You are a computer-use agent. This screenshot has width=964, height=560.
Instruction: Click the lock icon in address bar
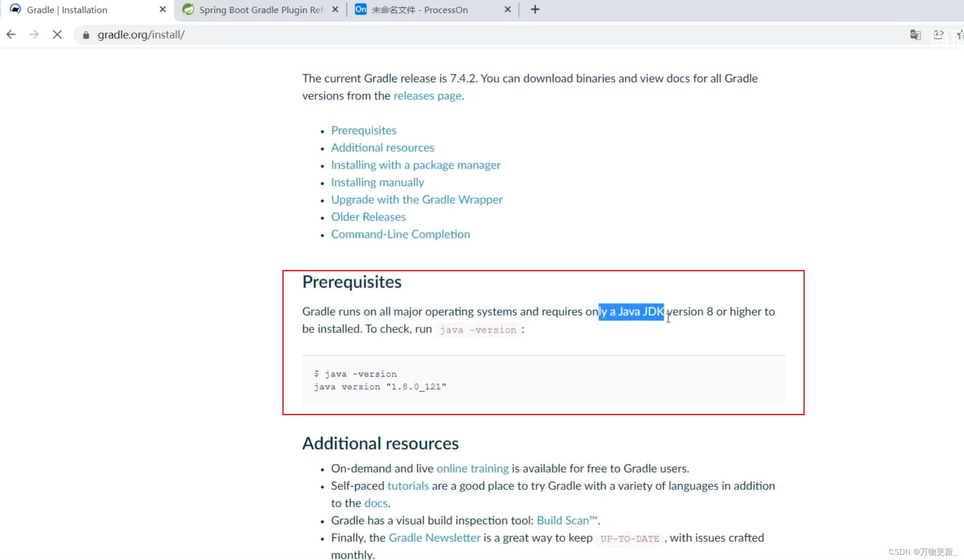86,35
